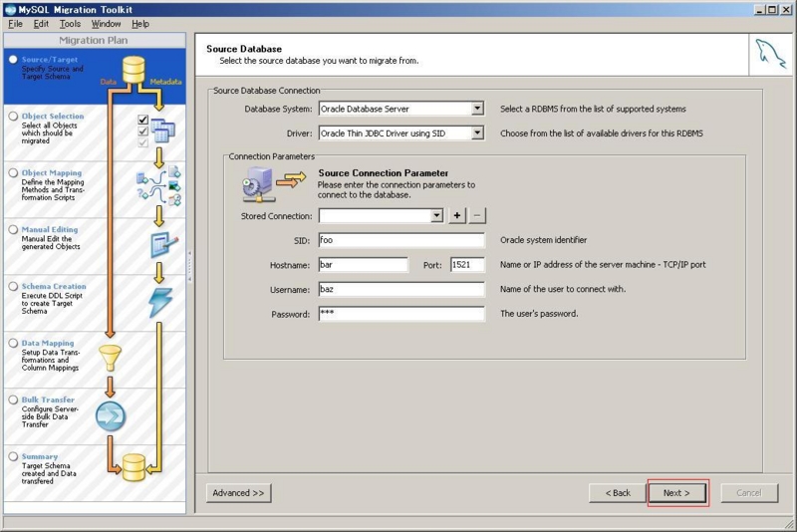Click the Data Mapping step title
The width and height of the screenshot is (797, 532).
coord(48,343)
